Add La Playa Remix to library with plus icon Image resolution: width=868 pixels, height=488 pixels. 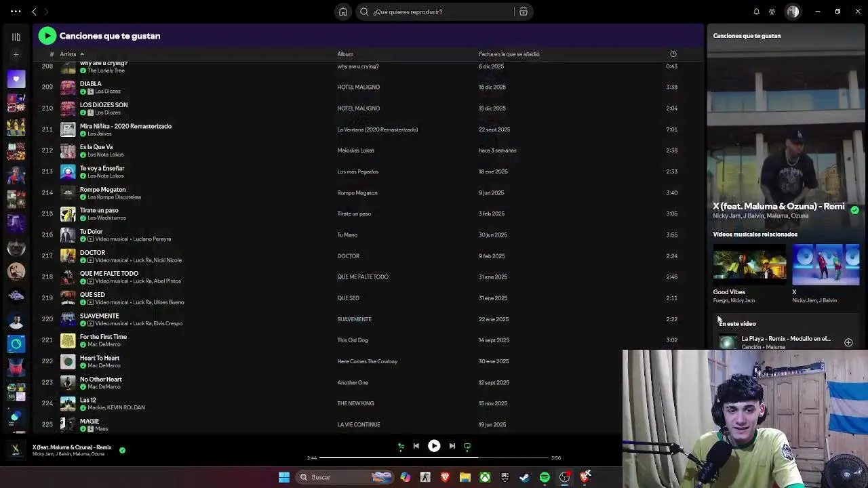848,342
